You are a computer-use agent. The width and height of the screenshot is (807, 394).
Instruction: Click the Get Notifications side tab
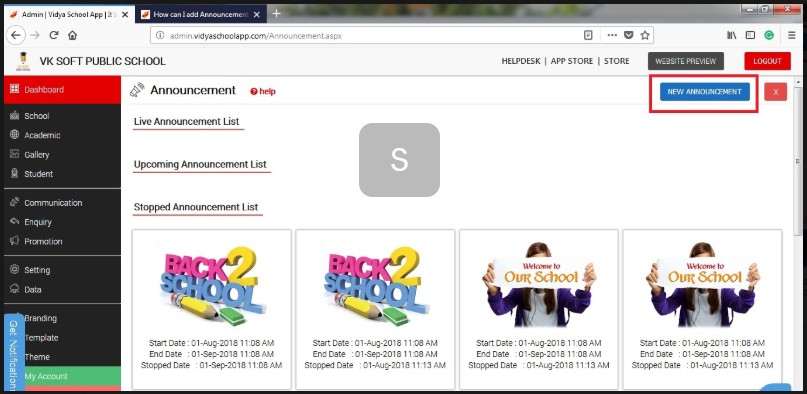tap(14, 354)
